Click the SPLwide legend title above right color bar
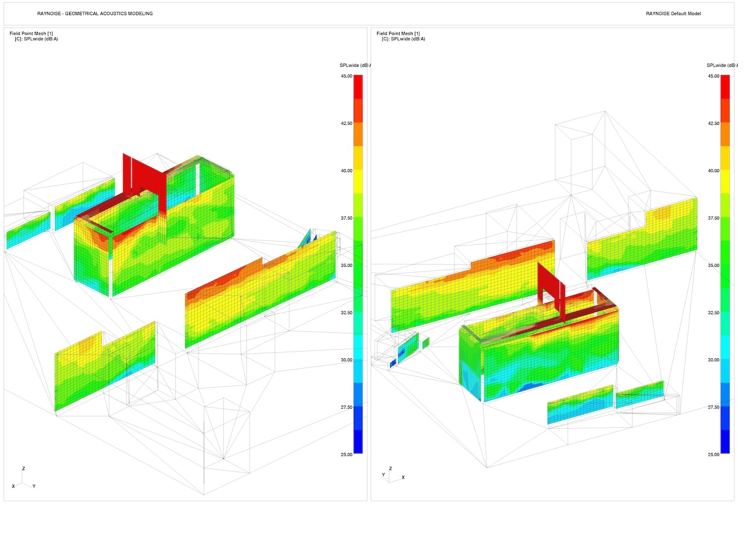Screen dimensions: 756x534 pyautogui.click(x=722, y=65)
